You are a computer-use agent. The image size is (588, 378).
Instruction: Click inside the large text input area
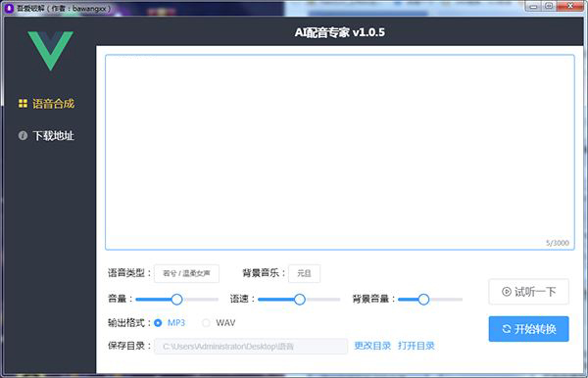click(340, 152)
